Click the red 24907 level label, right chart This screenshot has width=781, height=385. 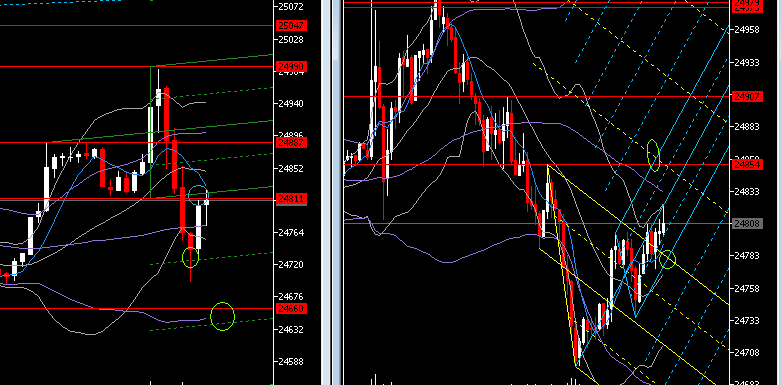coord(747,97)
